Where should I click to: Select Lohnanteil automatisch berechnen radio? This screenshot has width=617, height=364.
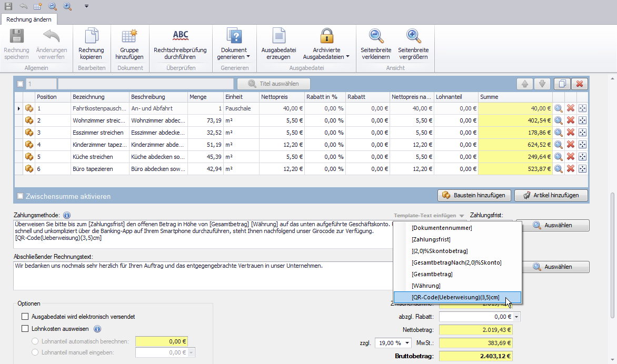tap(35, 341)
